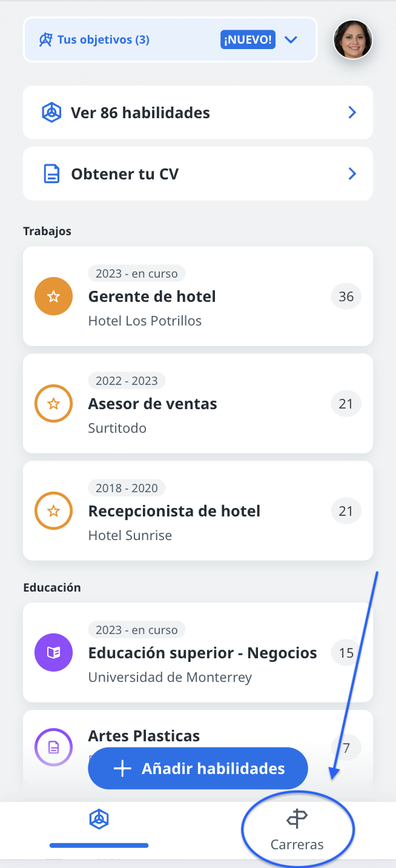Viewport: 396px width, 868px height.
Task: Click the star icon beside Recepcionista de hotel
Action: click(x=54, y=511)
